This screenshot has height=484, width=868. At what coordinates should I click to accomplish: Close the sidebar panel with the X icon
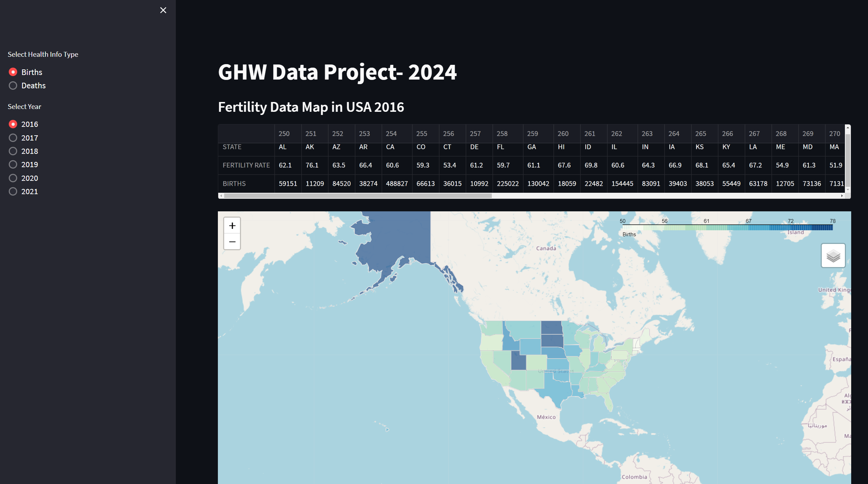click(163, 10)
